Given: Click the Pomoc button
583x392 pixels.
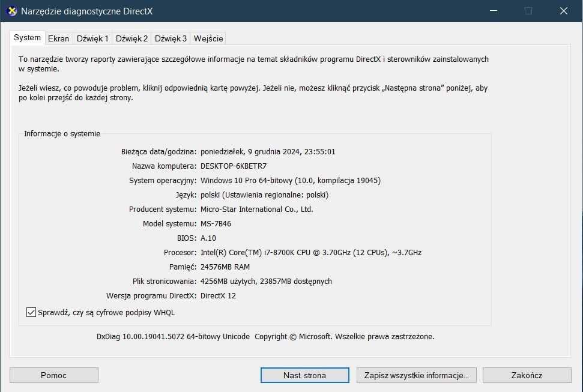Looking at the screenshot, I should [54, 375].
